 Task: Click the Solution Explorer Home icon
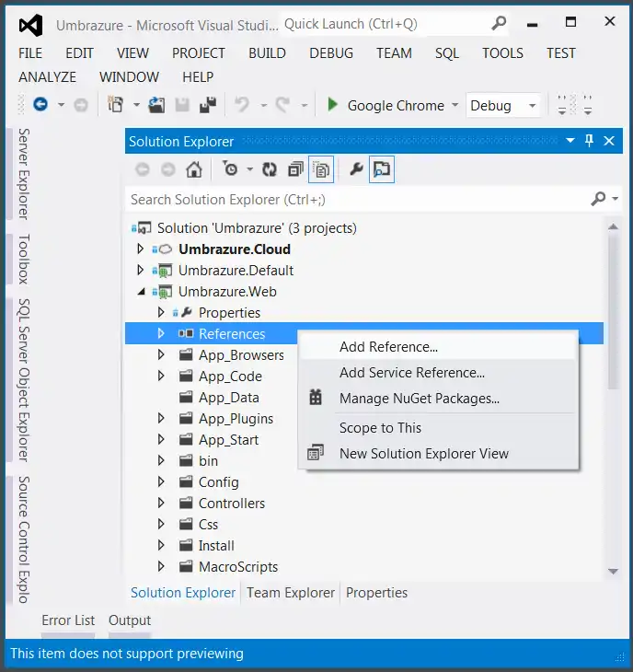[x=194, y=169]
